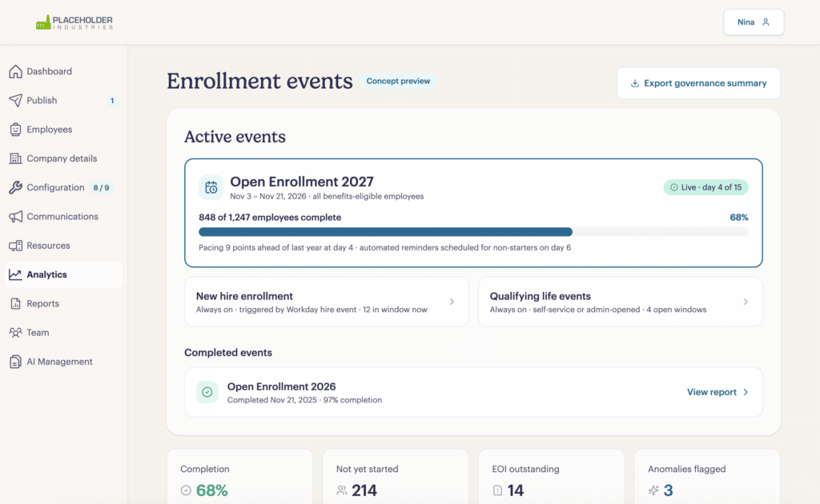The width and height of the screenshot is (820, 504).
Task: Click the View report link
Action: 712,392
